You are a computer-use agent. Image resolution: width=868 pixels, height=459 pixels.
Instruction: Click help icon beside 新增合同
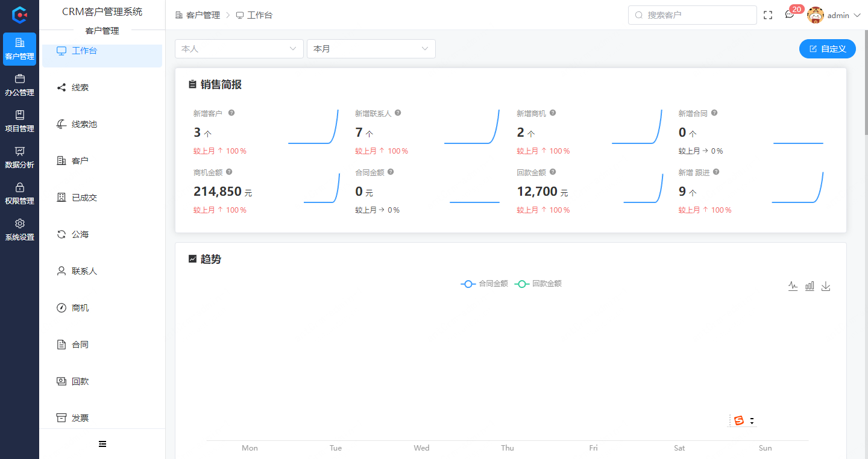[714, 113]
